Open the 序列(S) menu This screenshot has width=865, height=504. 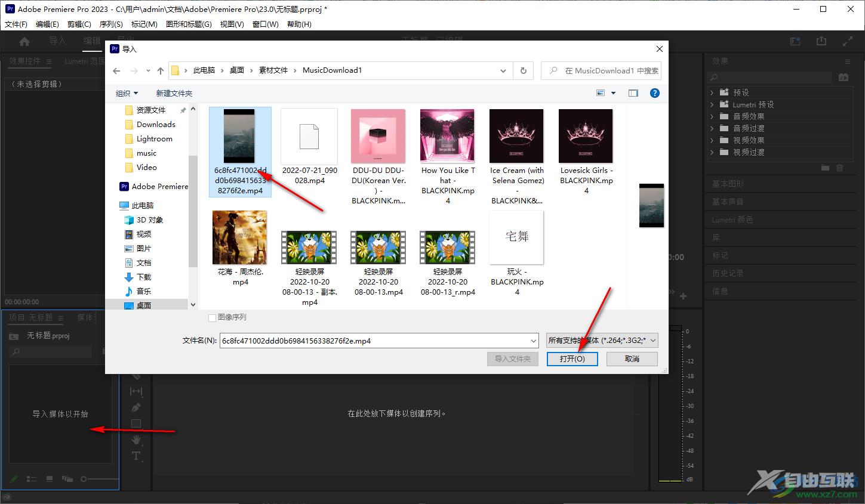pos(111,24)
